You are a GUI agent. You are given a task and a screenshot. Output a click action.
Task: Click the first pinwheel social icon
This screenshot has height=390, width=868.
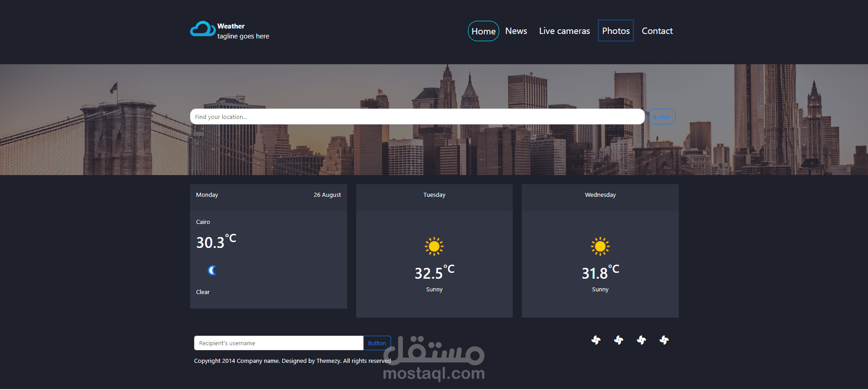click(x=596, y=340)
